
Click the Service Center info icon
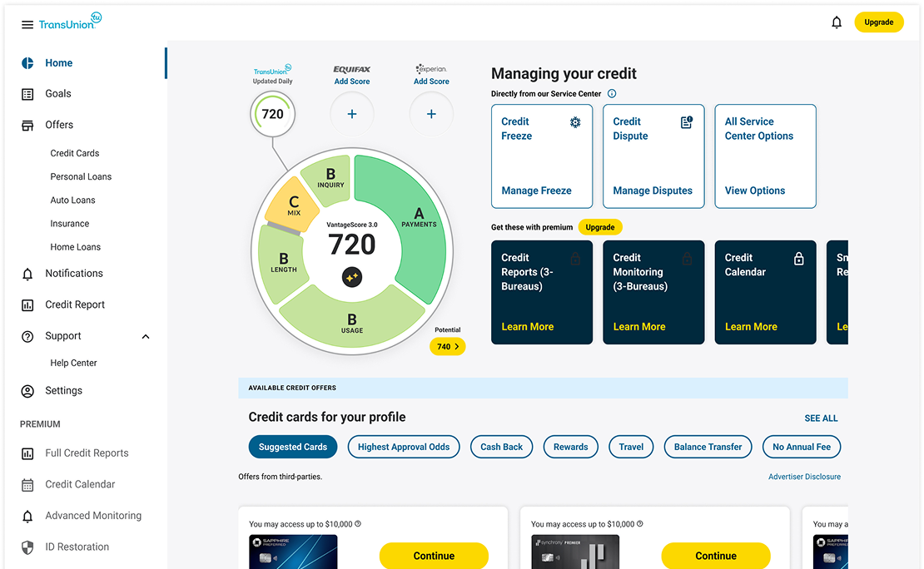(x=612, y=94)
